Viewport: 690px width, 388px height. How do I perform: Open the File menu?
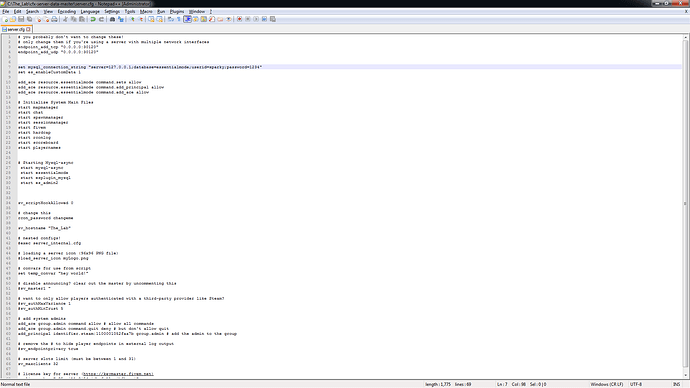tap(6, 11)
